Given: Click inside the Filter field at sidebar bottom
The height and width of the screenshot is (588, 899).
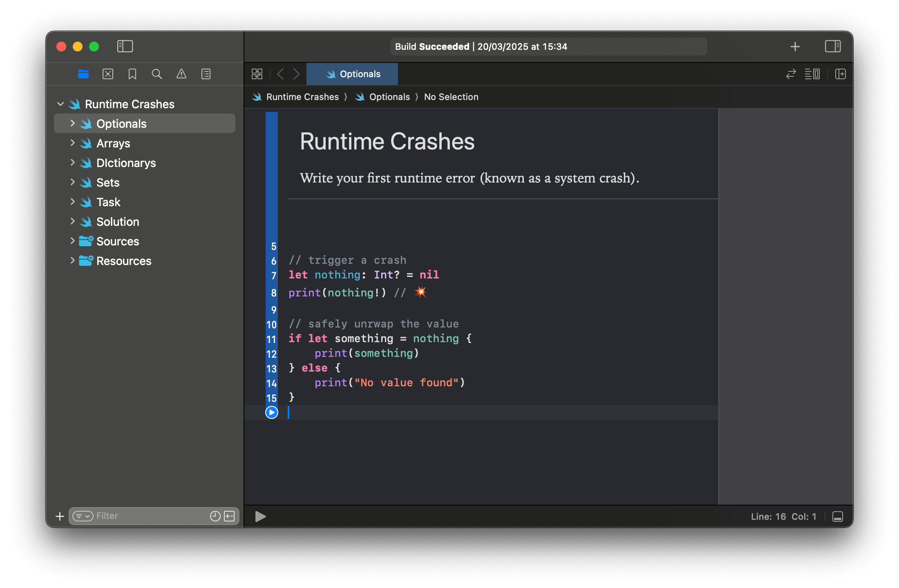Looking at the screenshot, I should tap(143, 516).
